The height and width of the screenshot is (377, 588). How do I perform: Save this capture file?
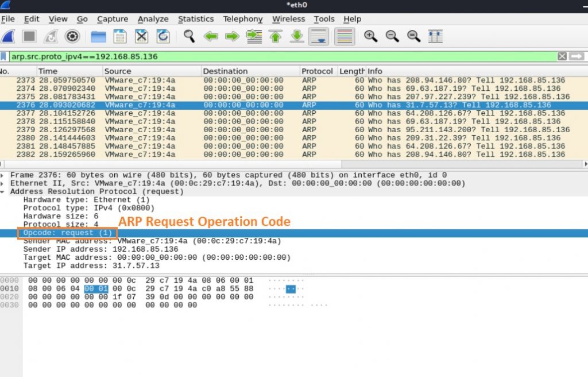[119, 36]
